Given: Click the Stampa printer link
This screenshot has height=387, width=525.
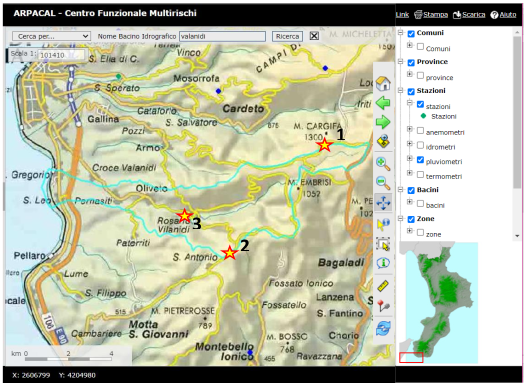Looking at the screenshot, I should pos(431,15).
